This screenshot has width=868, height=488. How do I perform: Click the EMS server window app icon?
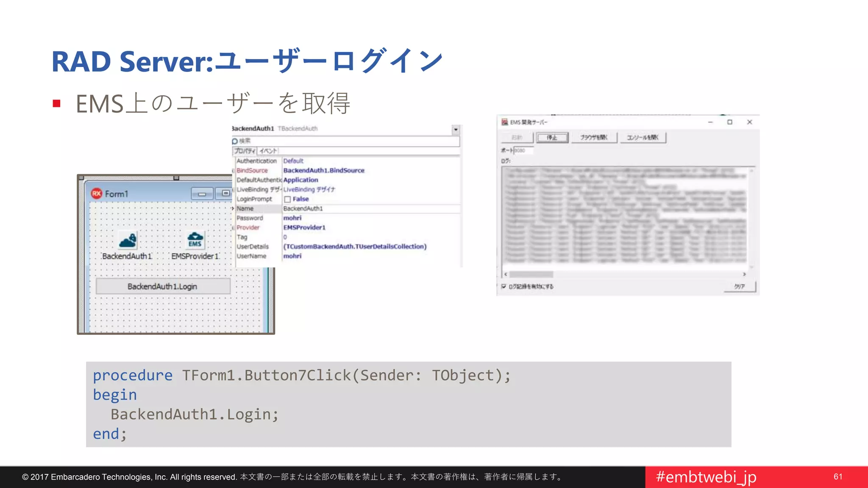point(505,122)
